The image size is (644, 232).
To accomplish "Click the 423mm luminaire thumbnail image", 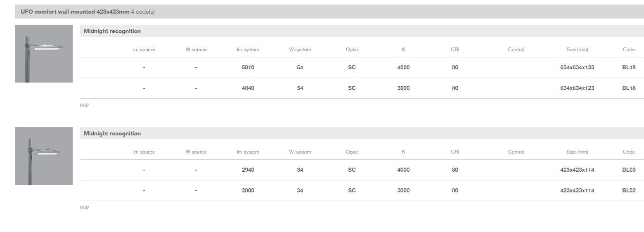I will coord(44,156).
